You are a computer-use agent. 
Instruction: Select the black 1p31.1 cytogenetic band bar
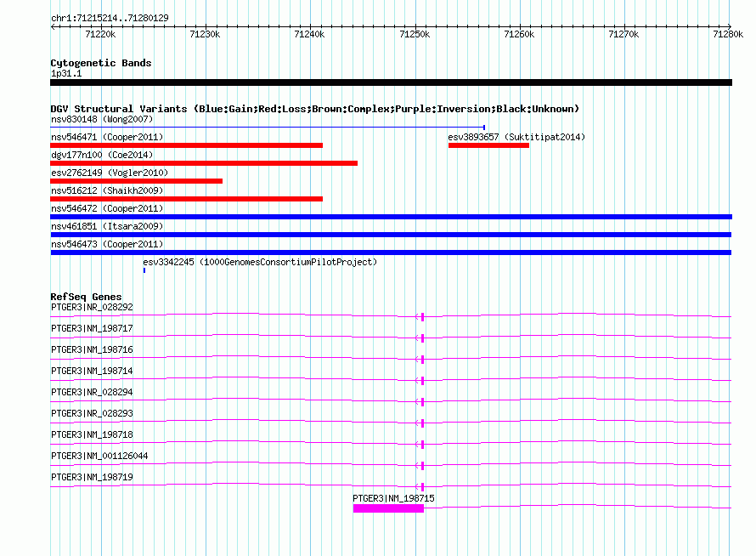click(x=391, y=82)
